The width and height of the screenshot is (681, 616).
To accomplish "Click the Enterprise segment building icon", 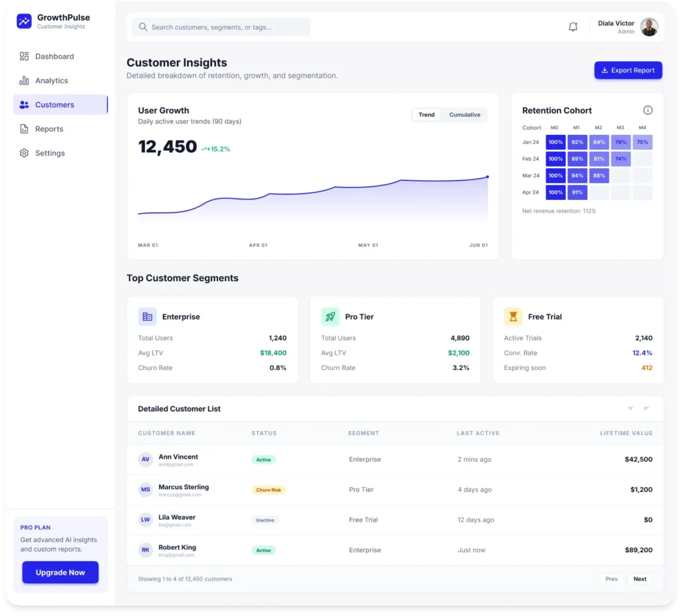I will click(x=148, y=316).
